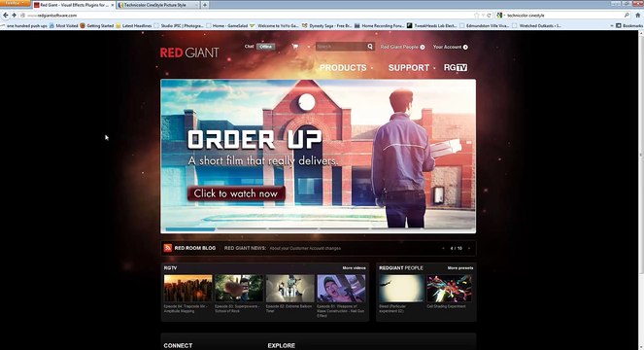The image size is (644, 350).
Task: Expand the cart dropdown arrow
Action: coord(309,47)
